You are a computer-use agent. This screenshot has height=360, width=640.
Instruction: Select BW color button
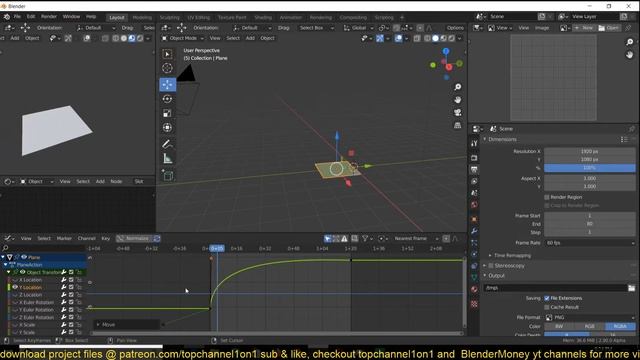pyautogui.click(x=559, y=327)
